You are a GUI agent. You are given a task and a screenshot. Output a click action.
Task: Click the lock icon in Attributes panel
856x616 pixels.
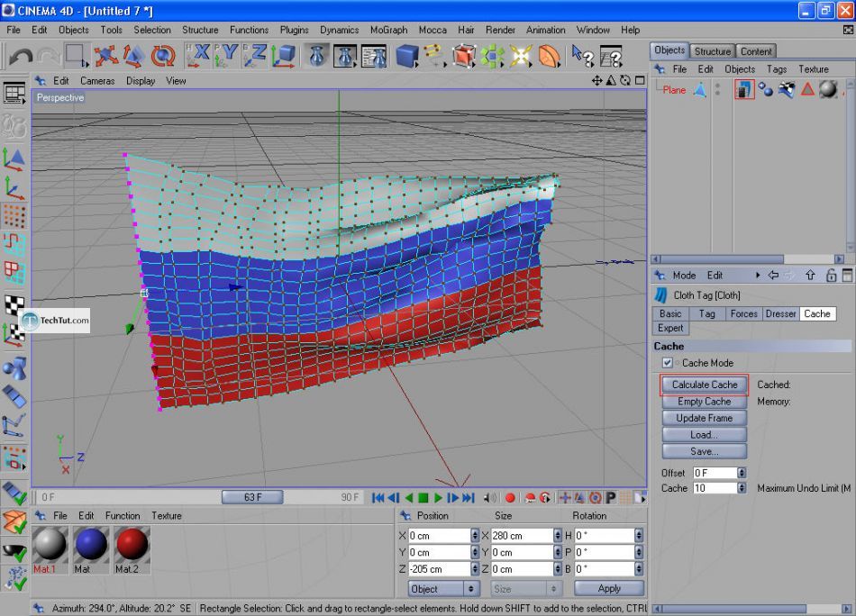(x=831, y=276)
